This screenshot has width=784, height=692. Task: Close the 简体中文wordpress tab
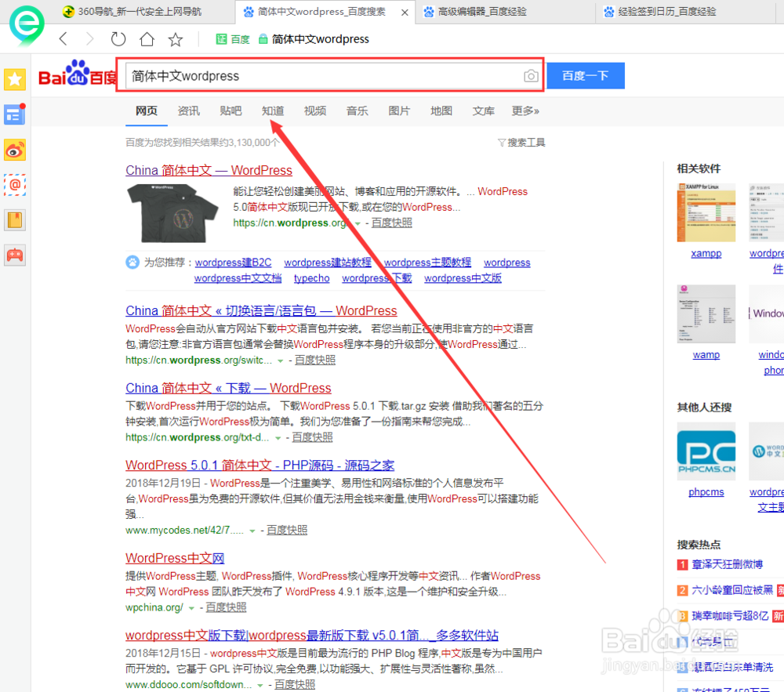[x=405, y=13]
